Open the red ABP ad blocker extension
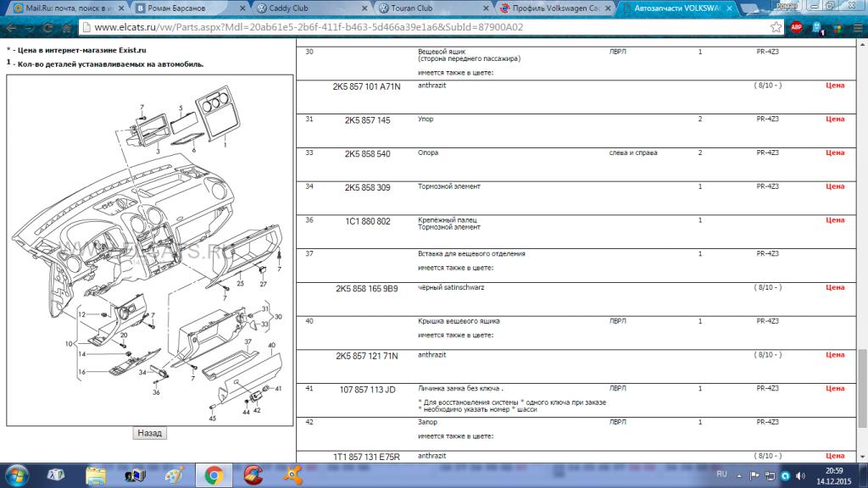868x488 pixels. 797,27
